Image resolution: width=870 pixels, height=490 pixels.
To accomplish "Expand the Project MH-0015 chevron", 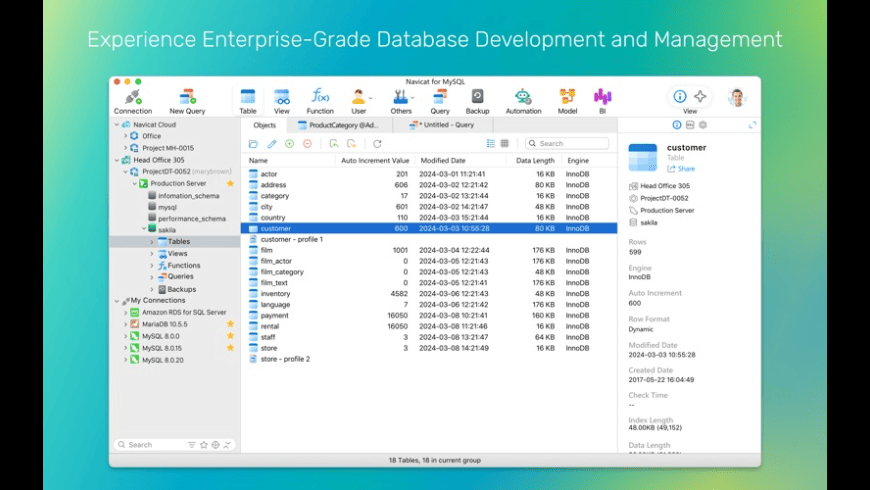I will [x=125, y=148].
